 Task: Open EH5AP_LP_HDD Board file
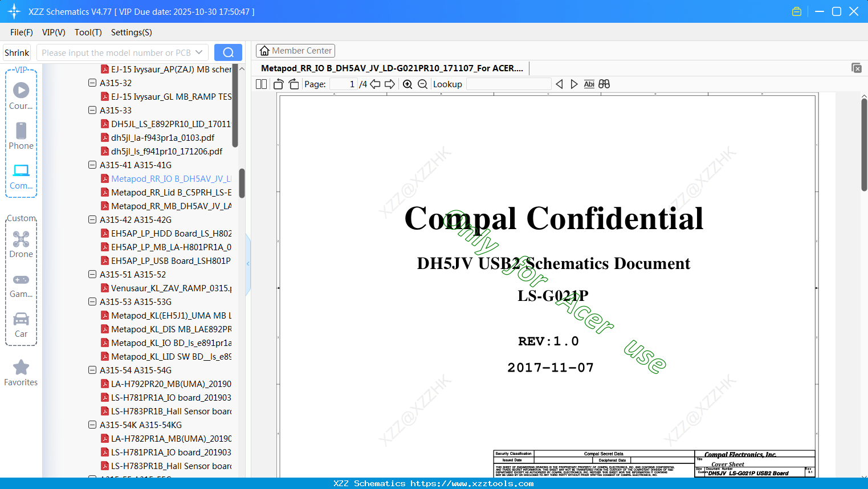tap(166, 233)
